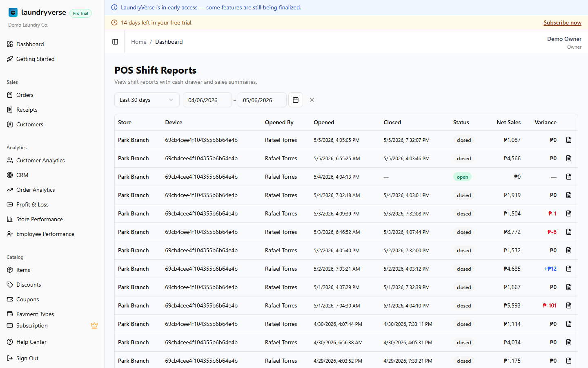Screen dimensions: 588x368
Task: Click start date field 04/06/2026
Action: pyautogui.click(x=207, y=100)
